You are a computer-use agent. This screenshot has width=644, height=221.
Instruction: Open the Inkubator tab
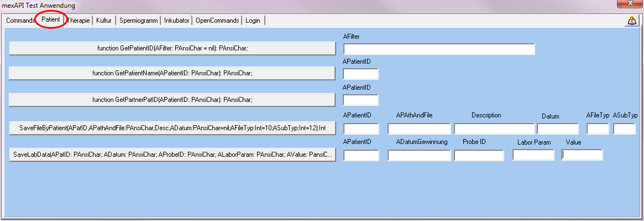pyautogui.click(x=176, y=20)
